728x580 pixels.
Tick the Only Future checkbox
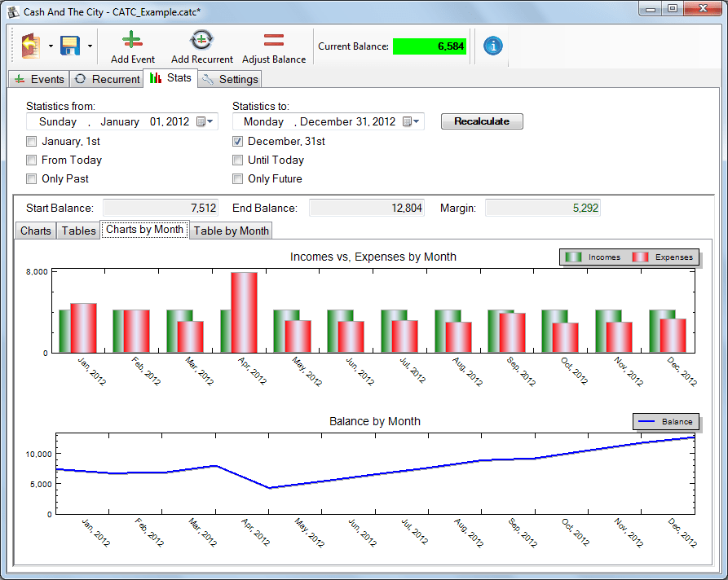point(238,179)
